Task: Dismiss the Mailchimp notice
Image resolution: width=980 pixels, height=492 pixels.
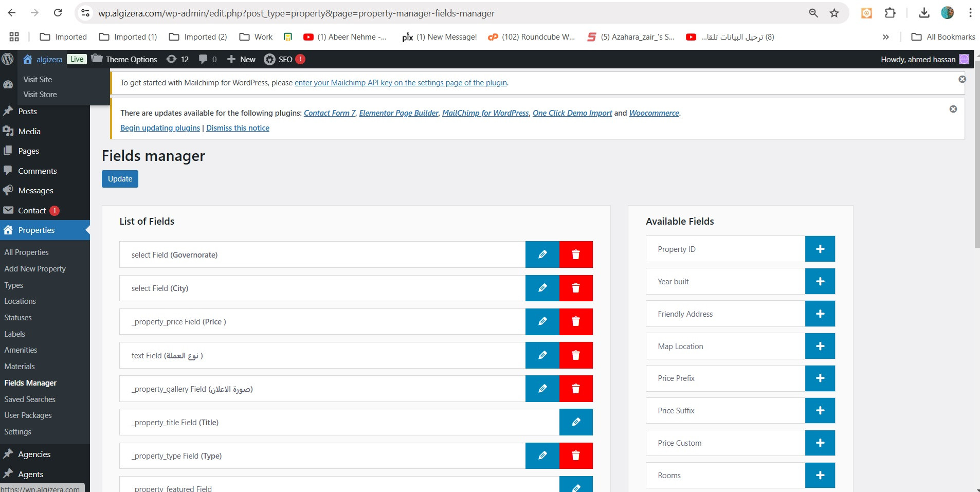Action: coord(962,79)
